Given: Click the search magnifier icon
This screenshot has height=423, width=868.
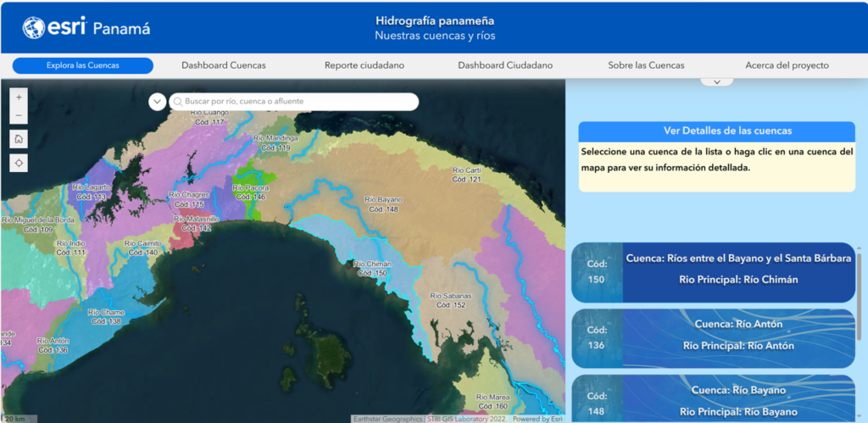Looking at the screenshot, I should 178,102.
